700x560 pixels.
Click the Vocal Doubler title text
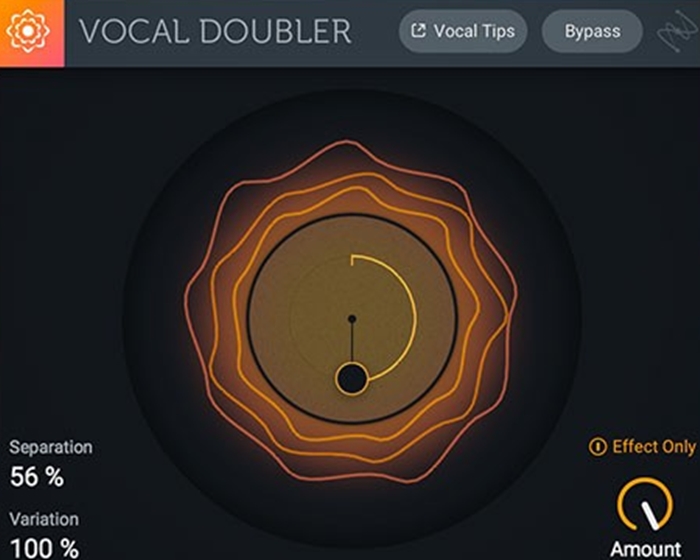click(x=215, y=31)
